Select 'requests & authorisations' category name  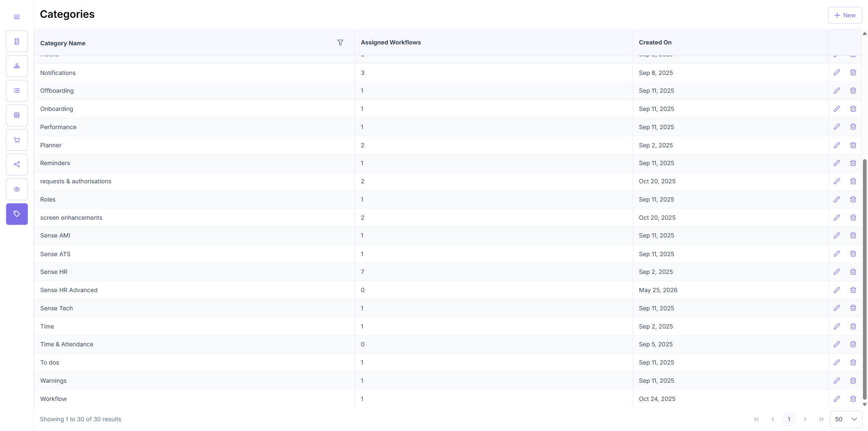point(76,181)
